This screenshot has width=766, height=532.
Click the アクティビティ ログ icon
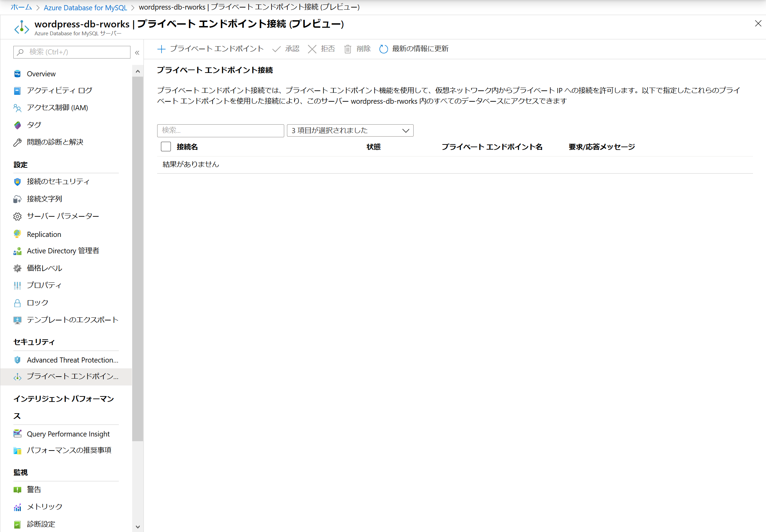pos(17,91)
